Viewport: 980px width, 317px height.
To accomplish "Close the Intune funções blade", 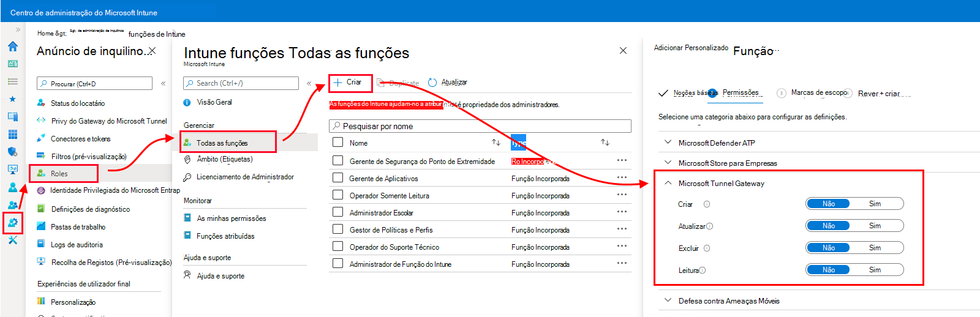I will [623, 51].
